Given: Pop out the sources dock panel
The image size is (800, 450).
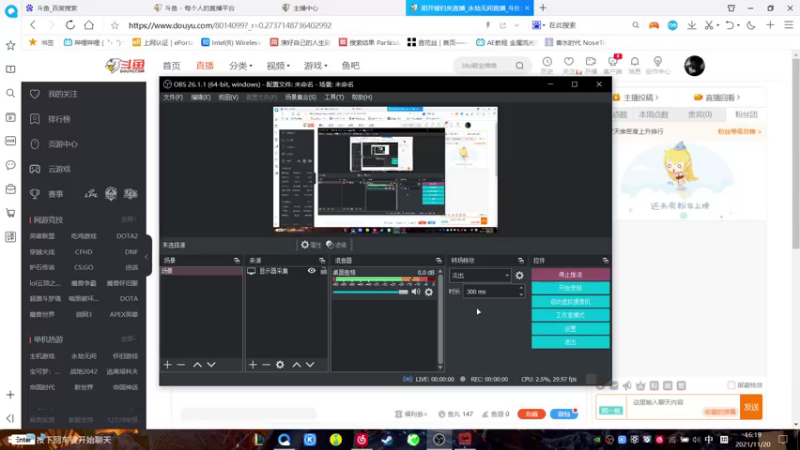Looking at the screenshot, I should click(322, 261).
